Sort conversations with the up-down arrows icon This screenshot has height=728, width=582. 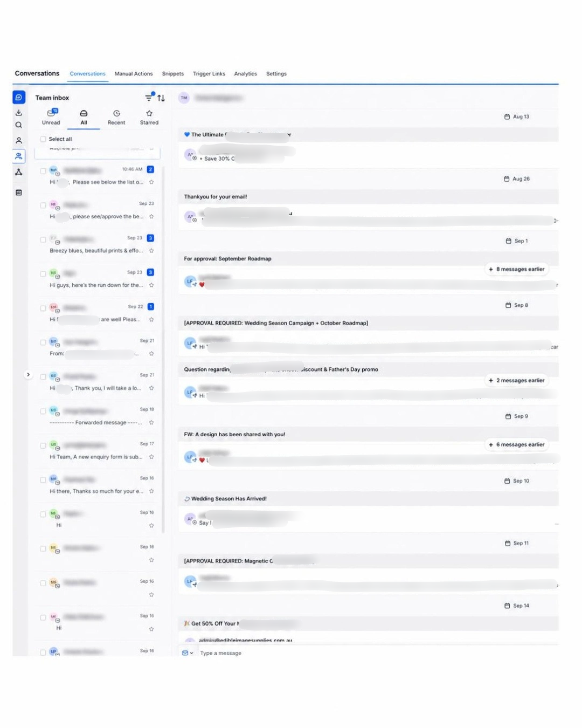tap(161, 98)
